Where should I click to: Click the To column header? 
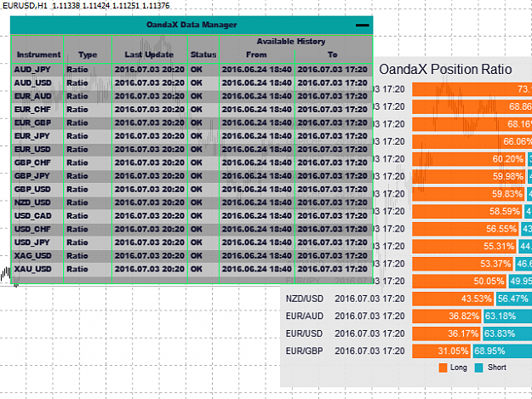coord(333,54)
